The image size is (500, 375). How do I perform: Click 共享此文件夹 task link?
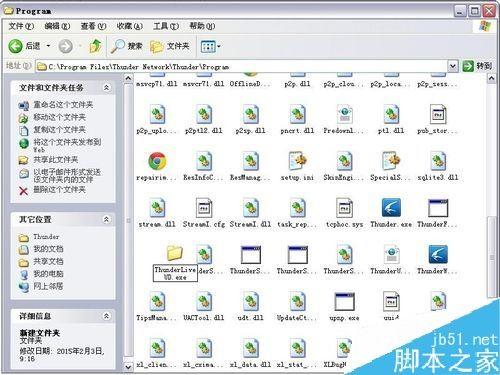point(56,160)
